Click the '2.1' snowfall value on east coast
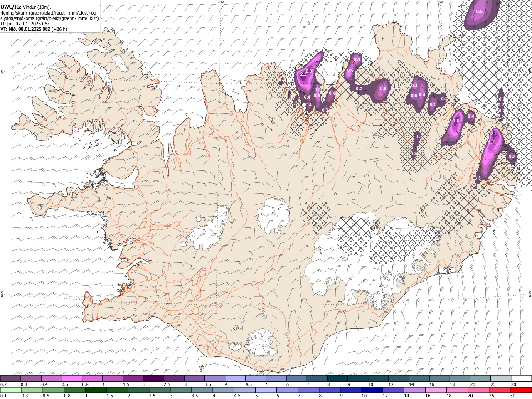The image size is (532, 399). [x=494, y=134]
